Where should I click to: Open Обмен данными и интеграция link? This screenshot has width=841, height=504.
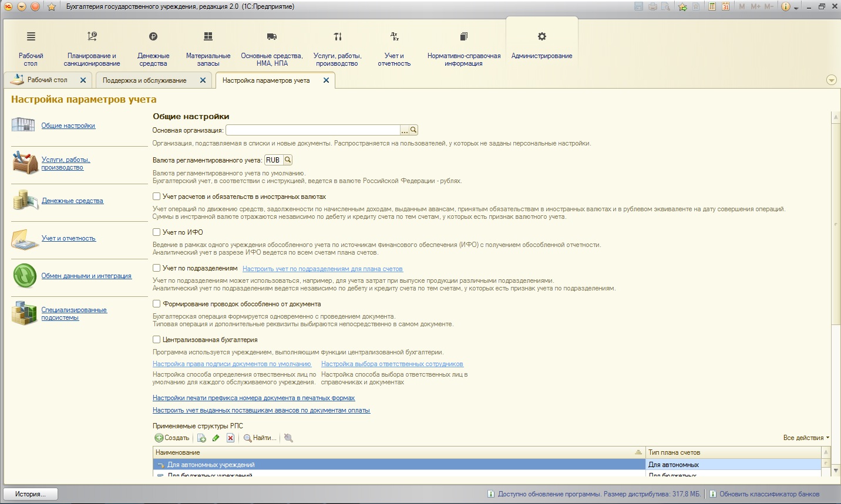(86, 276)
